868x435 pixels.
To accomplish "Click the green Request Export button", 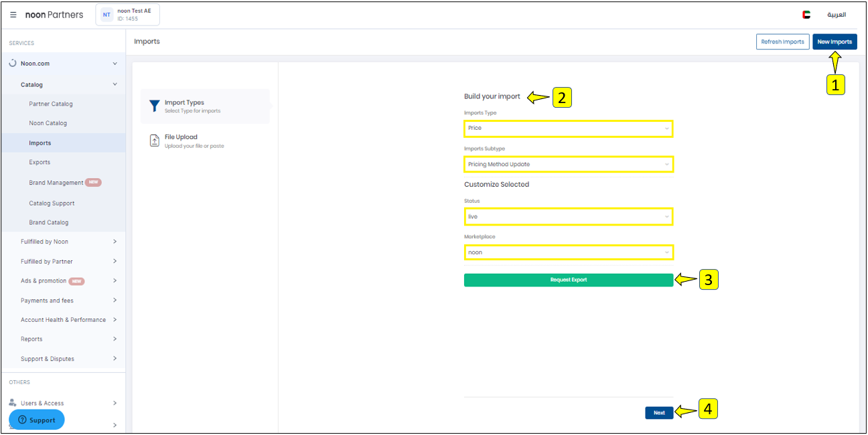I will point(568,280).
